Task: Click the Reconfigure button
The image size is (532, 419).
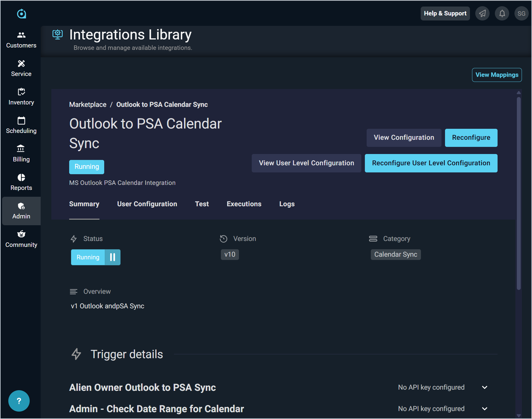Action: [x=471, y=138]
